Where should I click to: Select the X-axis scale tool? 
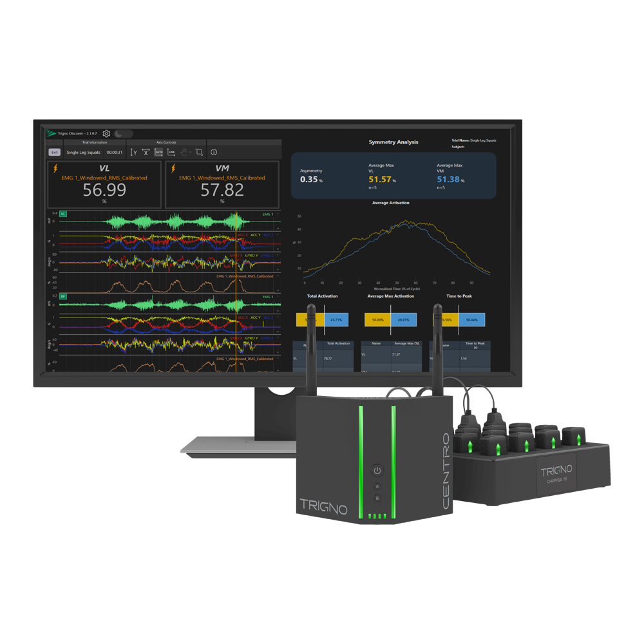(146, 153)
